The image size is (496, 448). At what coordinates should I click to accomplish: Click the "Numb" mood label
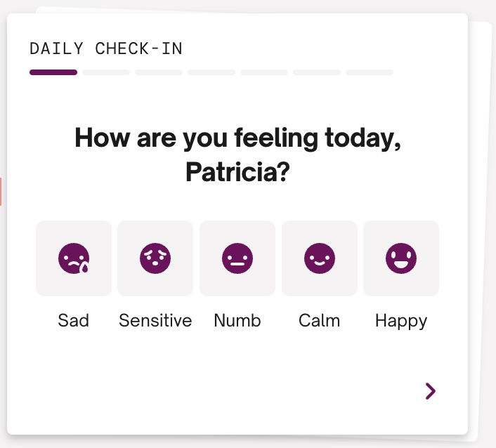237,321
